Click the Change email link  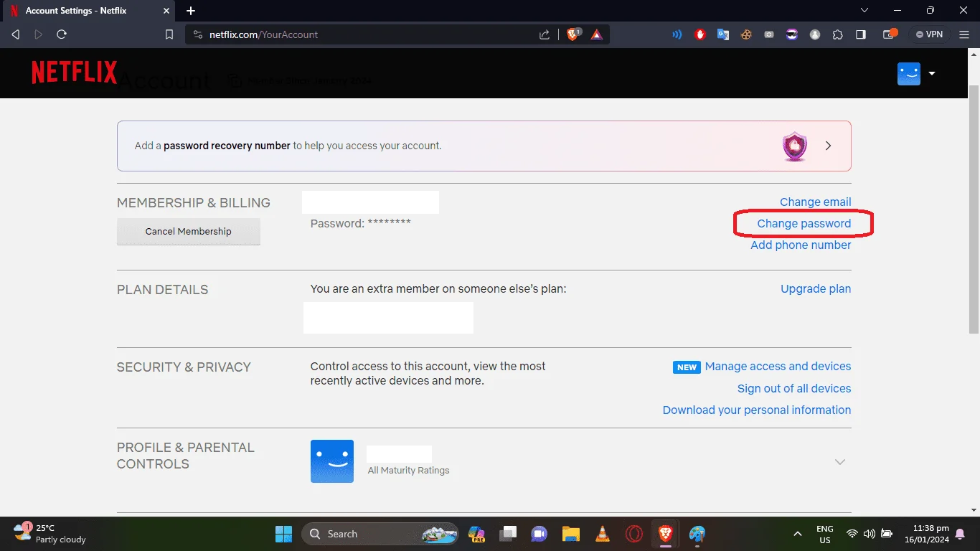click(x=816, y=202)
